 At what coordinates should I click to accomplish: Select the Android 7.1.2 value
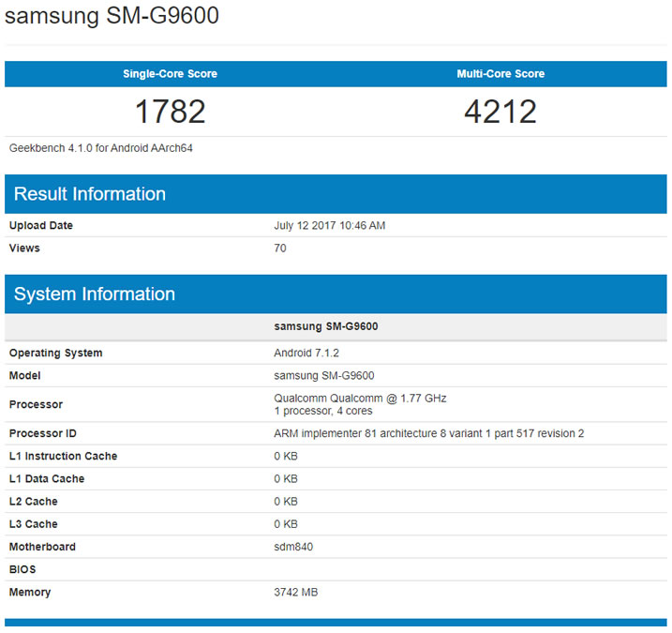point(306,353)
